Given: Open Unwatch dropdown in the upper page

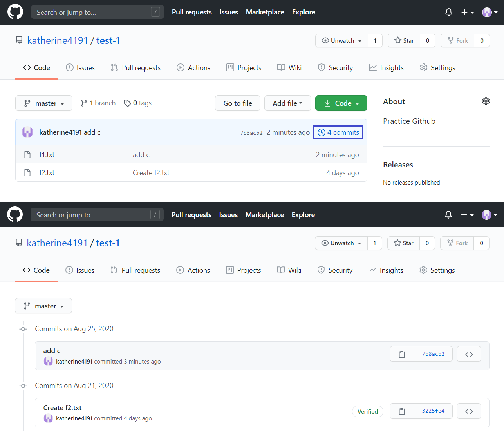Looking at the screenshot, I should click(341, 41).
